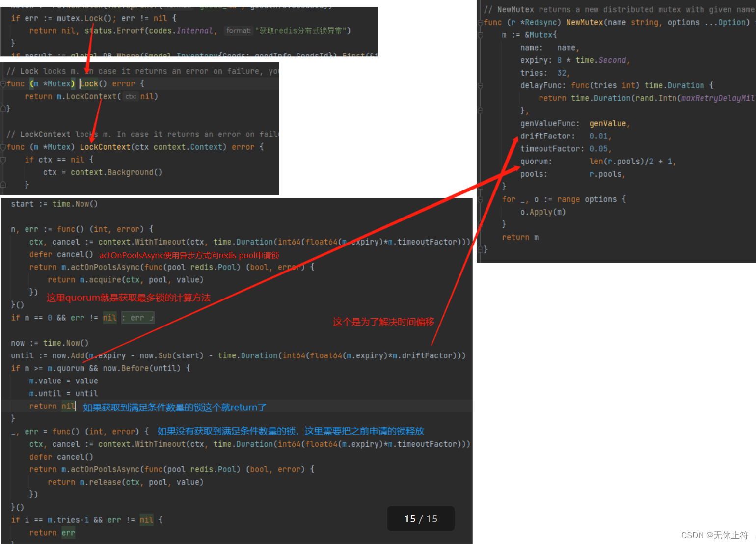Click 'm := &Mutex{' line
The height and width of the screenshot is (544, 756).
[530, 35]
